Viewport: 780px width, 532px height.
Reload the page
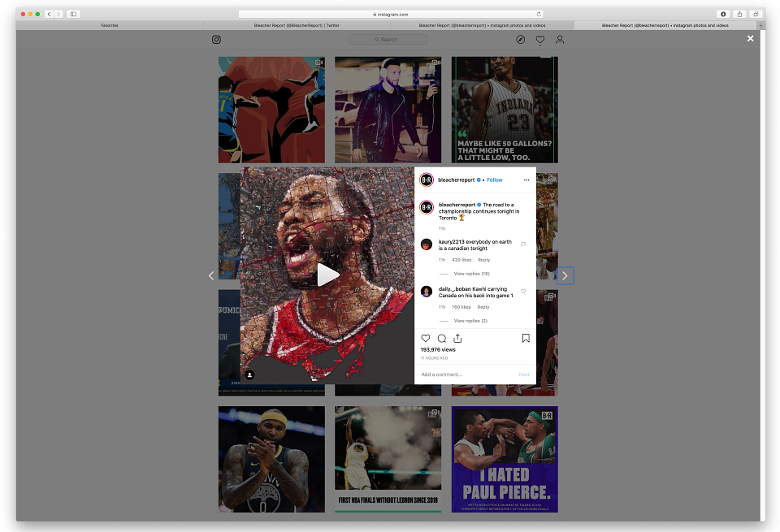[538, 14]
